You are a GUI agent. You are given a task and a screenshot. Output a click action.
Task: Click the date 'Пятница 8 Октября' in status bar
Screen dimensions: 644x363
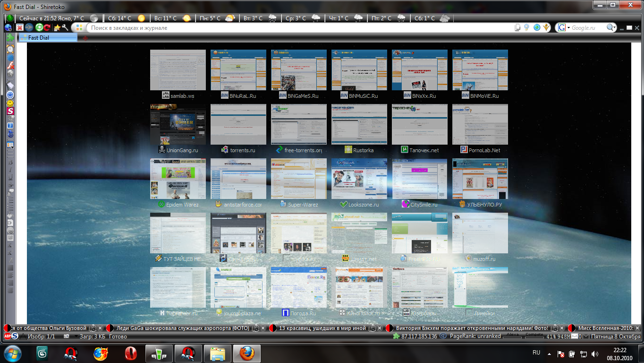tap(616, 337)
